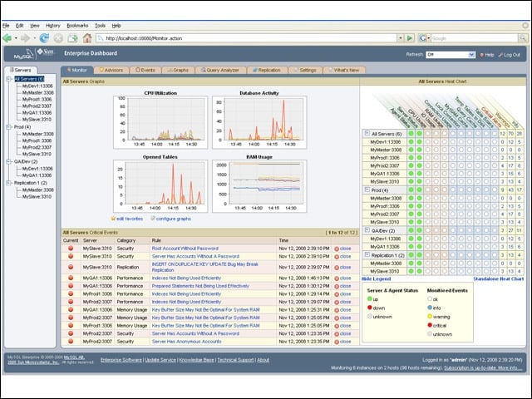Click in the Google search field
The height and width of the screenshot is (399, 532).
coord(475,38)
